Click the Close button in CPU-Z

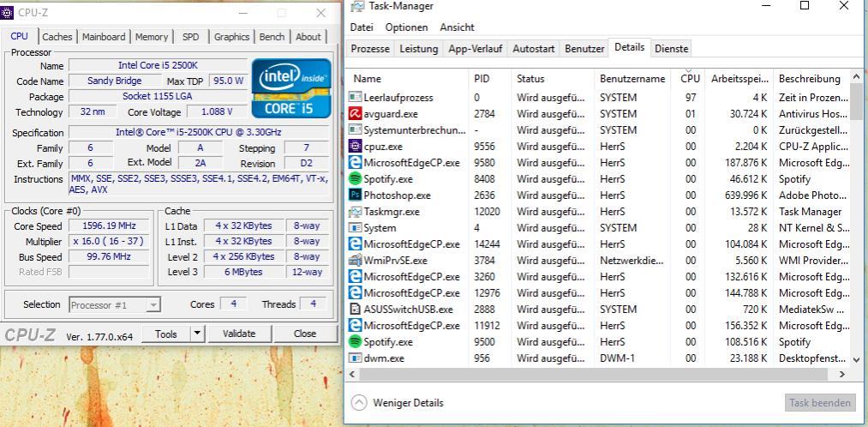coord(305,334)
